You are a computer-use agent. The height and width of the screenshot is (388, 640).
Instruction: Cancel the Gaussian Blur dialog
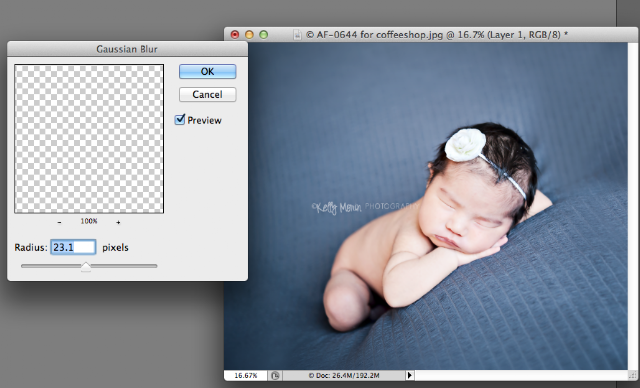(207, 95)
